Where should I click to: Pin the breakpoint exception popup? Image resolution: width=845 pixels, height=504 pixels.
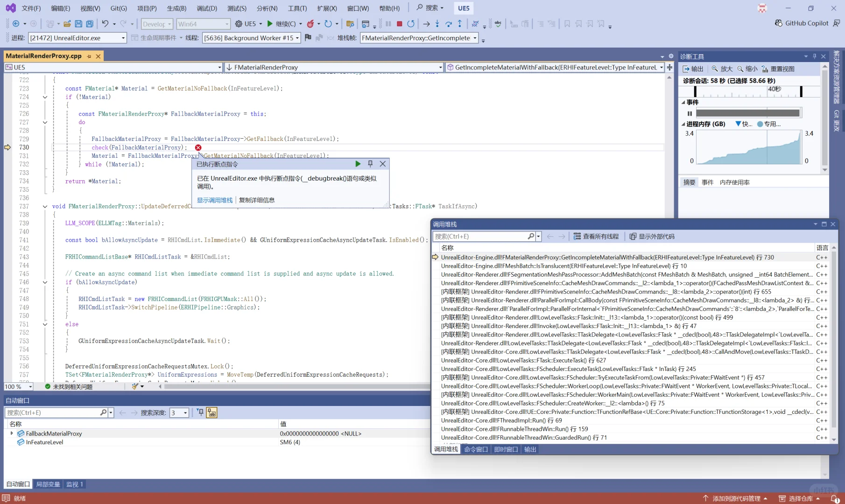[370, 164]
